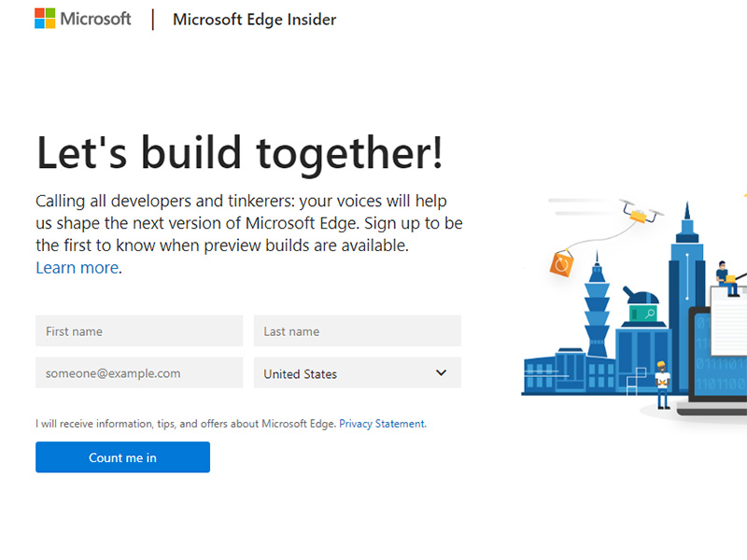Follow the Learn more link
The width and height of the screenshot is (747, 560).
click(x=78, y=268)
